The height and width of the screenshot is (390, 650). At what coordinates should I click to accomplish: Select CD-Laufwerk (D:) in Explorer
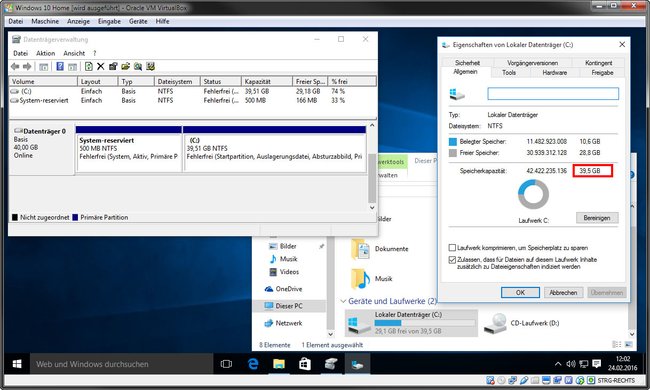(523, 323)
